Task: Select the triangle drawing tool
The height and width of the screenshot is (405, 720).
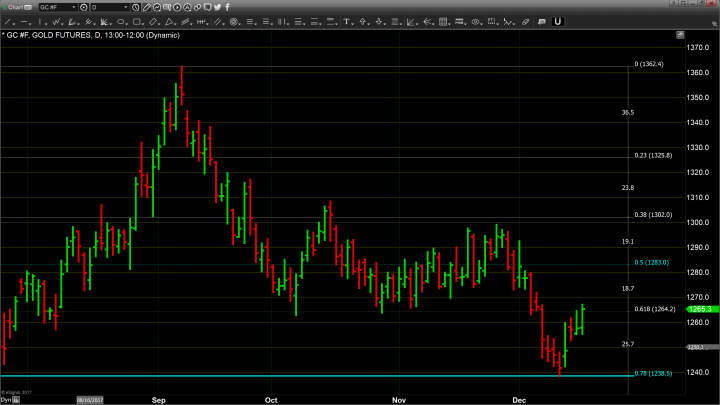Action: [169, 22]
